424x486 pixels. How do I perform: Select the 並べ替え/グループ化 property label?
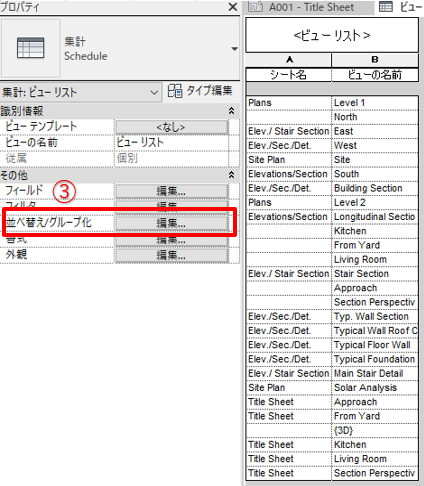pos(49,223)
